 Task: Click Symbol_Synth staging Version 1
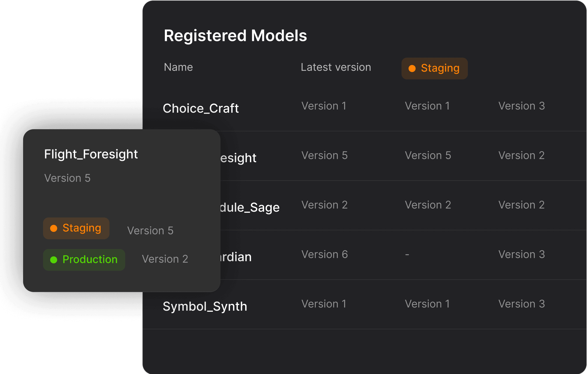(x=427, y=304)
